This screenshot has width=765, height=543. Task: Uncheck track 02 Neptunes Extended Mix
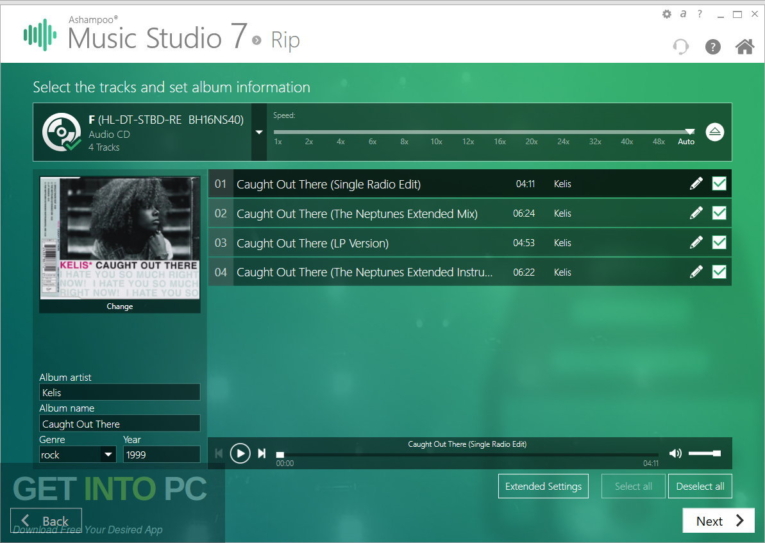(x=719, y=213)
